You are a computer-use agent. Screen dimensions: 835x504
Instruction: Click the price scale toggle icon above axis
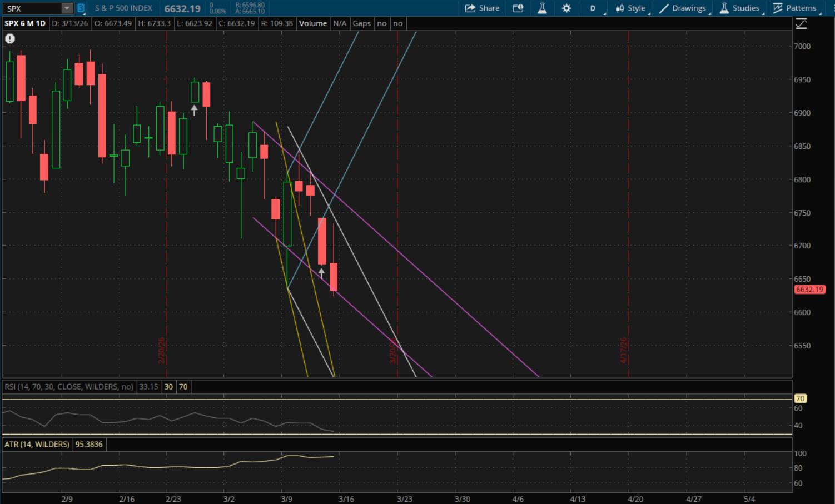(x=801, y=24)
